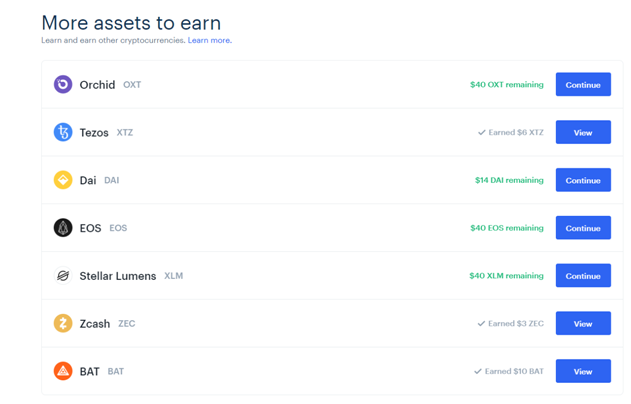Click the golden Zcash coin icon
The width and height of the screenshot is (631, 404).
coord(63,324)
